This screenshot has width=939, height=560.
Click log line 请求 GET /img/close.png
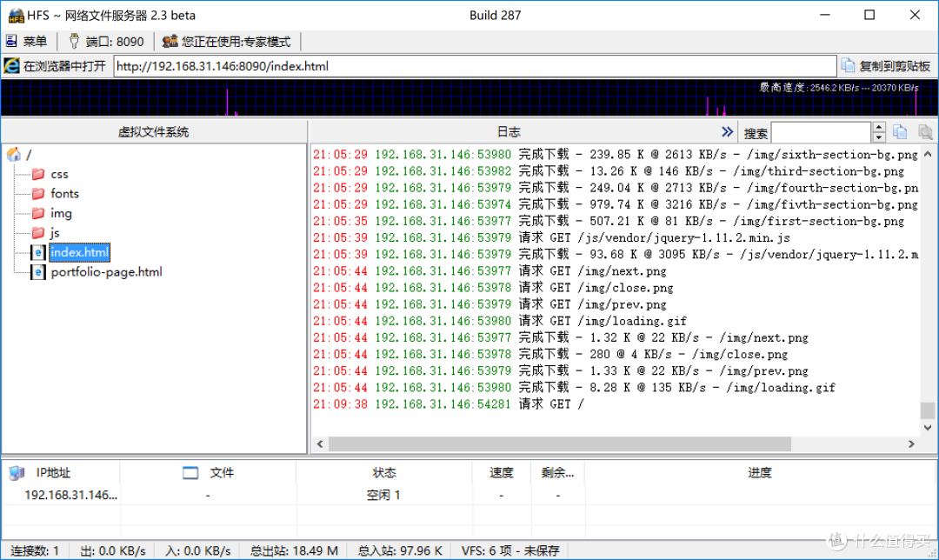tap(493, 288)
